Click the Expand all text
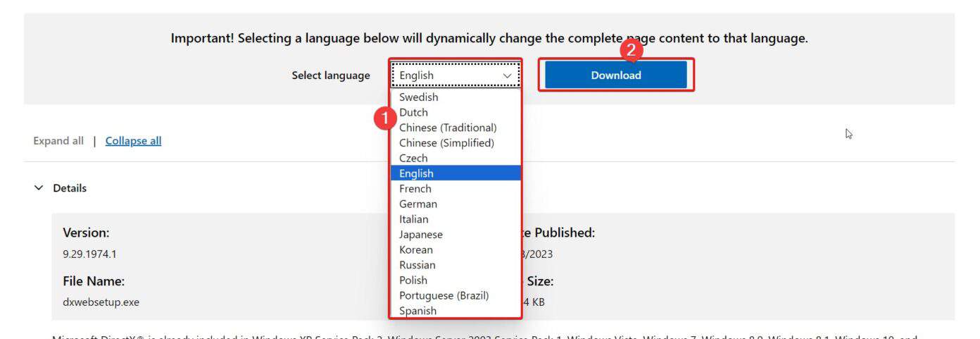 pos(58,141)
